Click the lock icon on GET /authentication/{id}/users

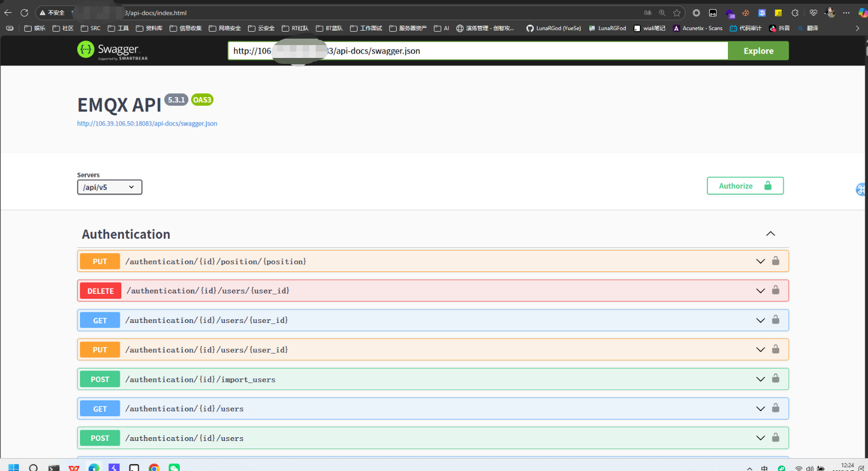click(x=776, y=408)
